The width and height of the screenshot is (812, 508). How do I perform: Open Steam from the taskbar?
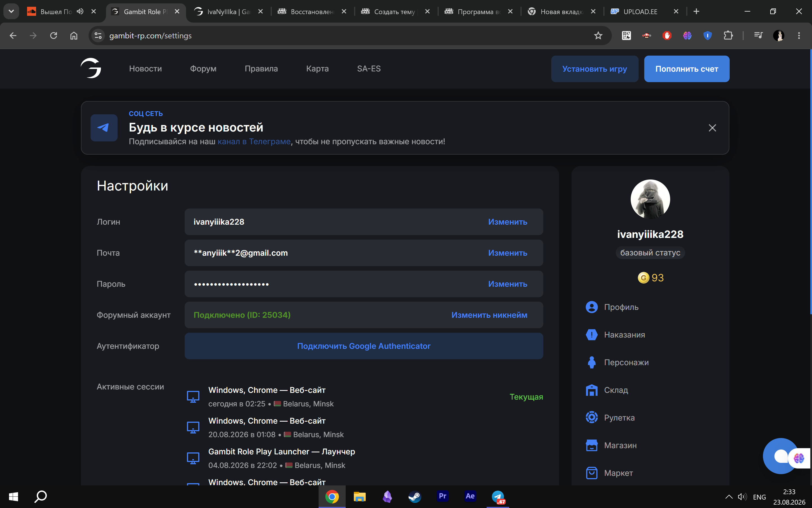tap(414, 497)
